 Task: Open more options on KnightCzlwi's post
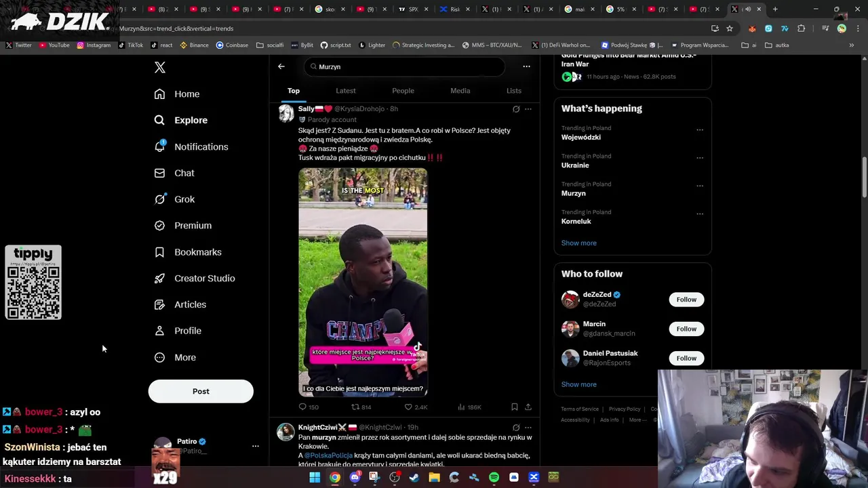point(528,428)
